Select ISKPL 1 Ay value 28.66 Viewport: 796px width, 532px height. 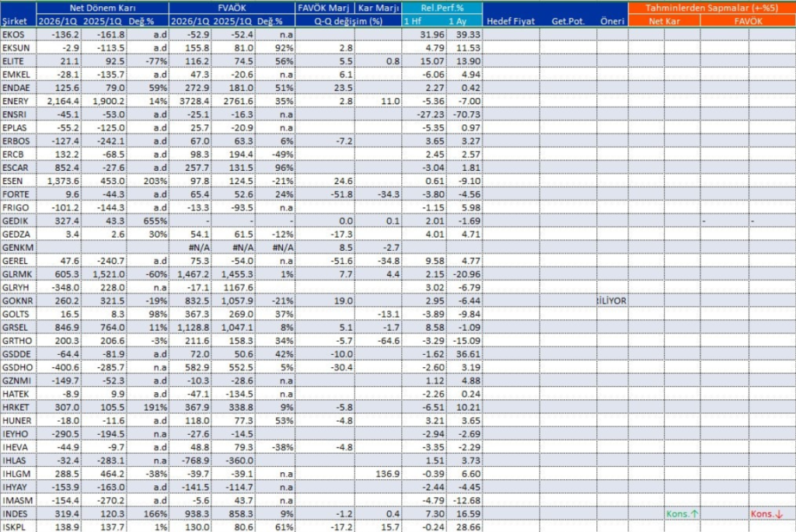(468, 527)
